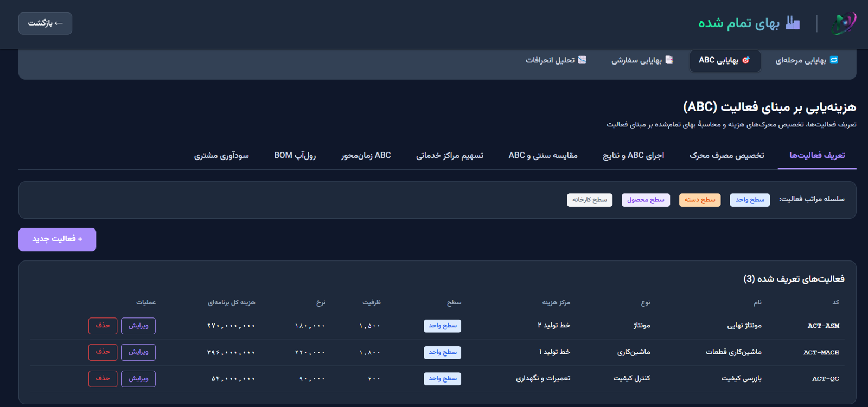Click the purple سطح محصول badge
Screen dimensions: 868x407
[646, 200]
